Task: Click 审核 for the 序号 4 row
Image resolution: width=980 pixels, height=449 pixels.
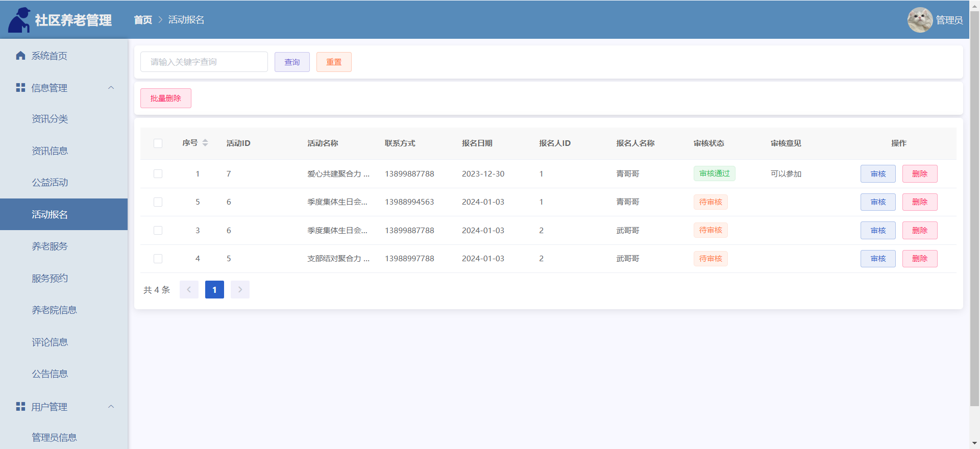Action: [x=878, y=259]
